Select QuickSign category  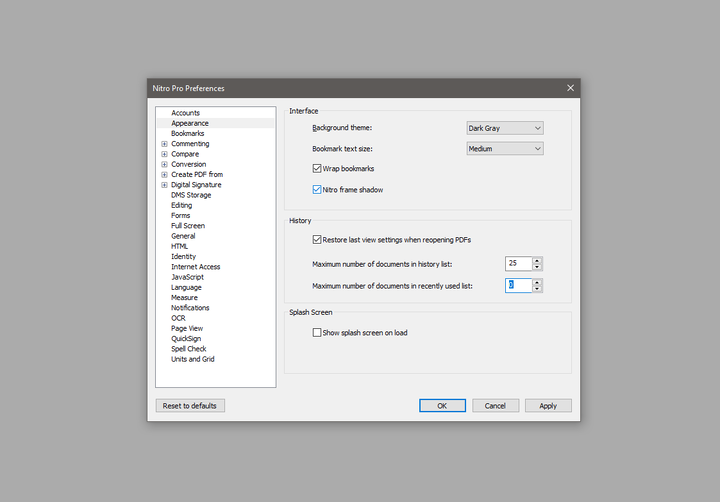(x=186, y=339)
